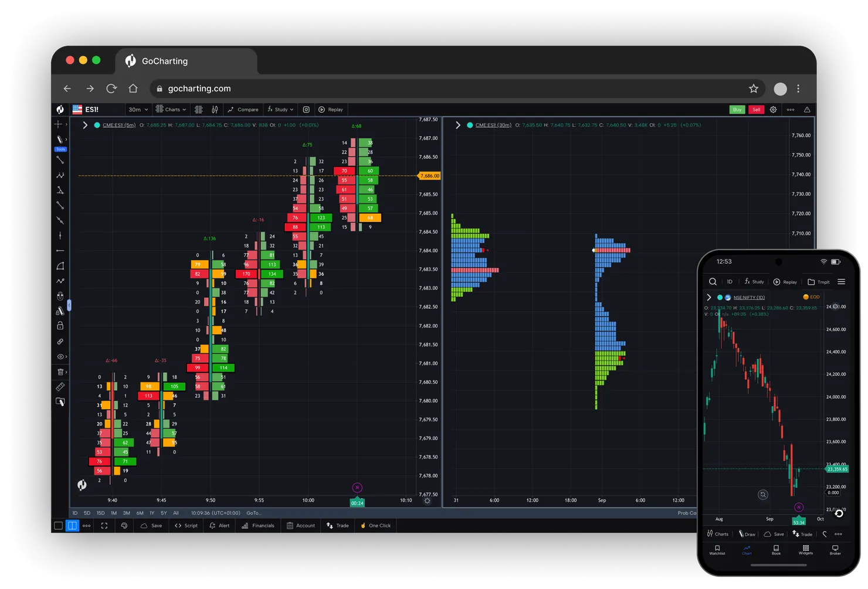Click the red Sell button
Screen dimensions: 868x589
click(757, 110)
